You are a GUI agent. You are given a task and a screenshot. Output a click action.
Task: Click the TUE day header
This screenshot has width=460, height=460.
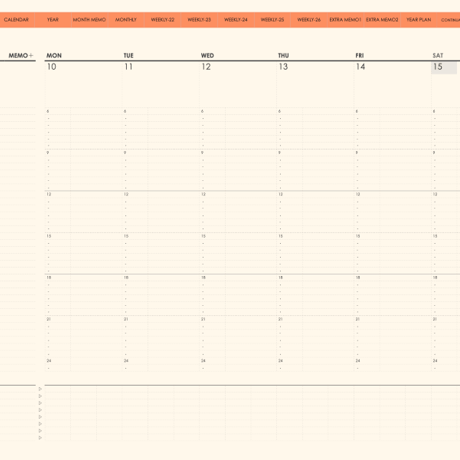tap(129, 56)
